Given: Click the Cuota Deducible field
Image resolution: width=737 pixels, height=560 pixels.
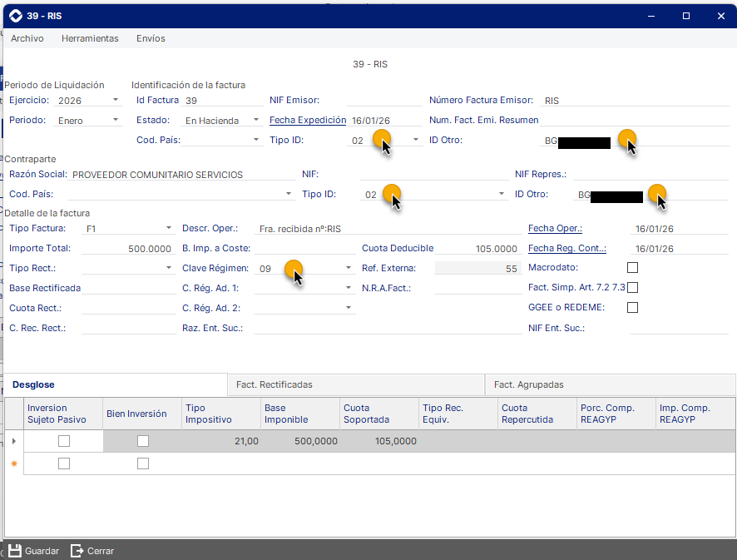Looking at the screenshot, I should pyautogui.click(x=477, y=248).
